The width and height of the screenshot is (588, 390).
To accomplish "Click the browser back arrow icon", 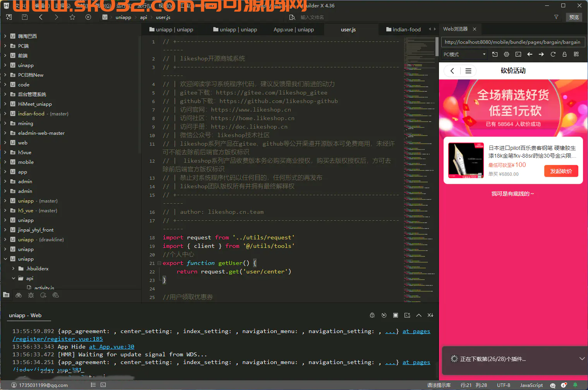I will (x=530, y=54).
